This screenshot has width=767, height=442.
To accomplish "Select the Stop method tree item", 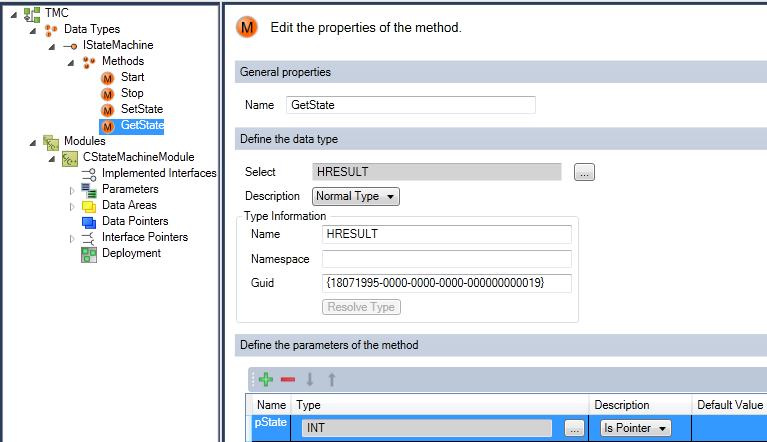I will [x=132, y=93].
